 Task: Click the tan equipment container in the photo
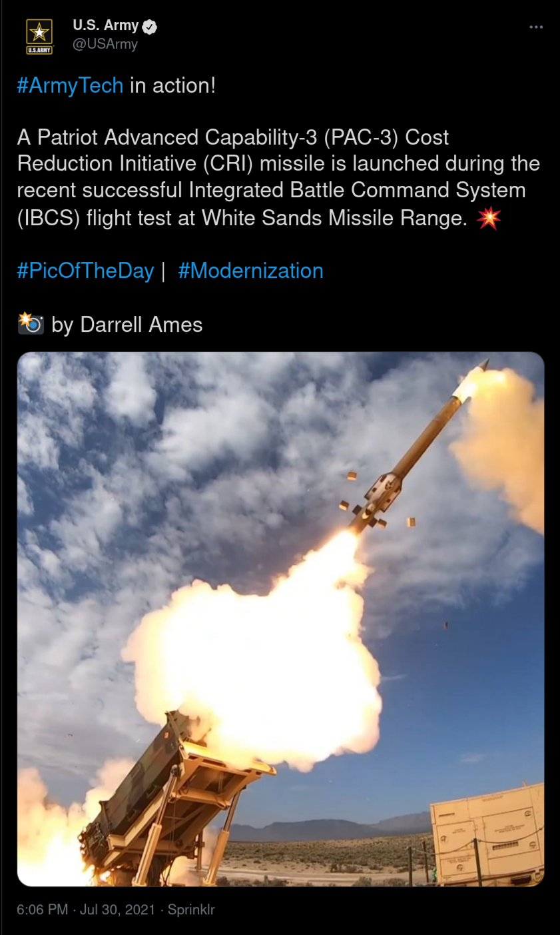pos(487,835)
